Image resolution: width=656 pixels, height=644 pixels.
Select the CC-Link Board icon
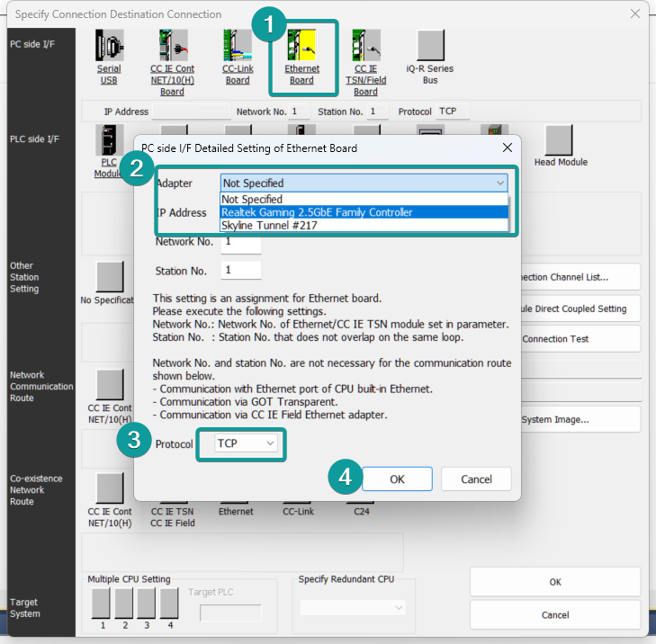point(238,46)
